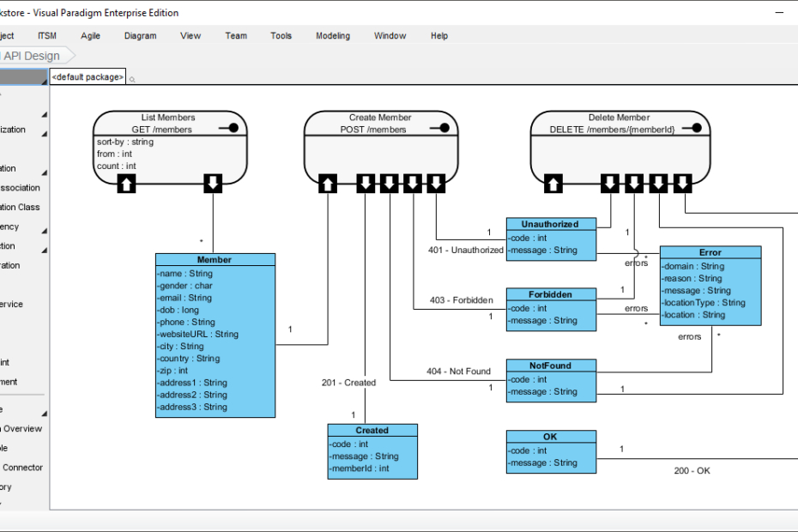
Task: Toggle selection of the OK response class
Action: (x=551, y=450)
